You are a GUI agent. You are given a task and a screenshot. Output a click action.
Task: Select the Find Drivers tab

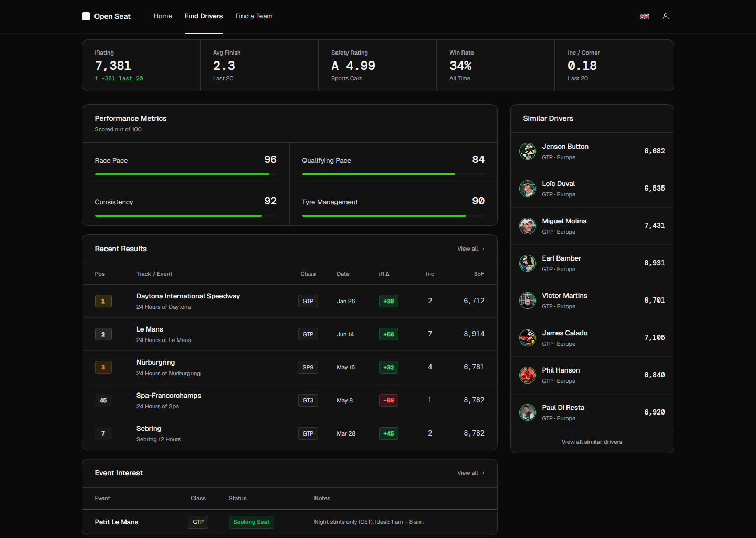[x=204, y=16]
